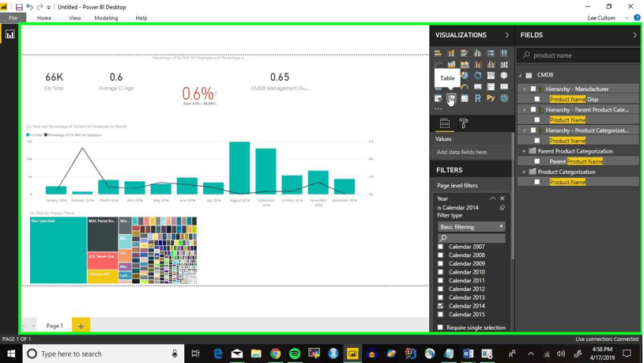Select the Gauge visualization icon
This screenshot has width=644, height=363.
click(x=465, y=87)
